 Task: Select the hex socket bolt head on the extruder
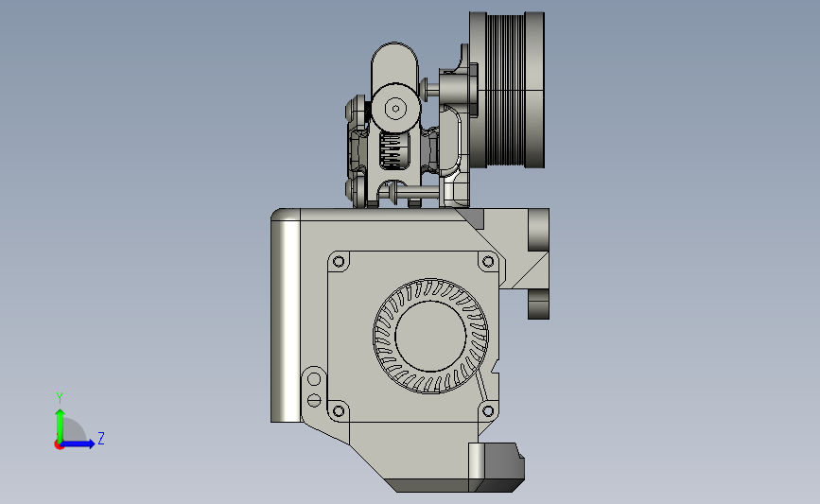point(395,109)
